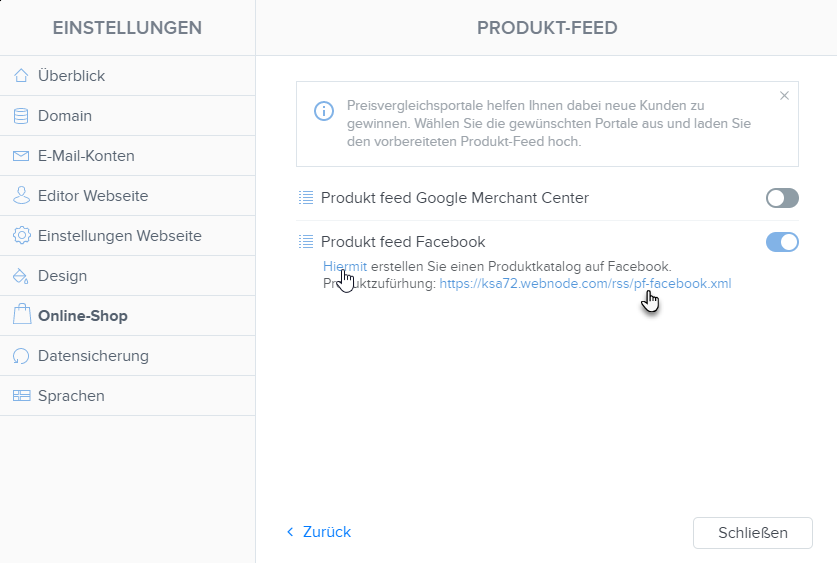
Task: Go back via the Zurück link
Action: 319,532
